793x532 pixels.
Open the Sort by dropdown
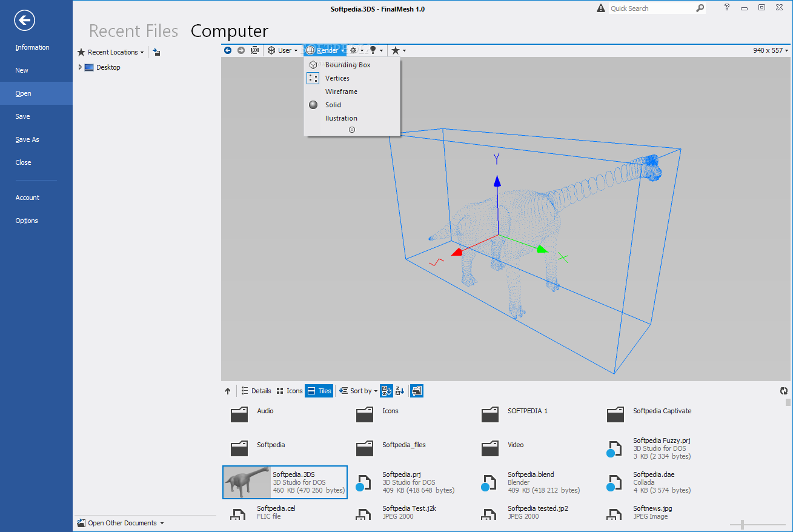(x=358, y=391)
